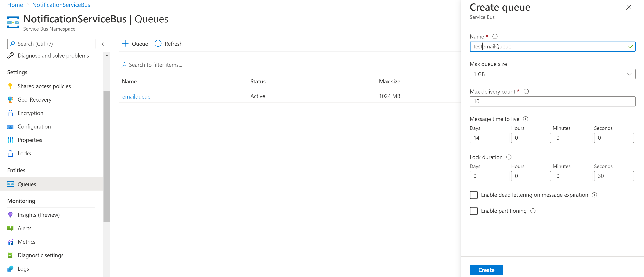View the namespace Properties
The image size is (644, 277).
click(30, 140)
